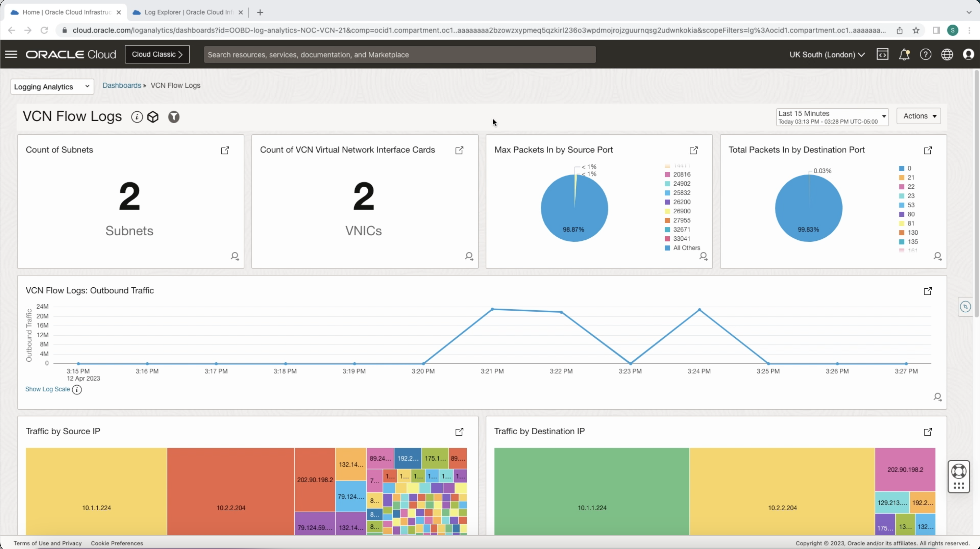
Task: Open the filter icon beside VCN Flow Logs title
Action: click(173, 117)
